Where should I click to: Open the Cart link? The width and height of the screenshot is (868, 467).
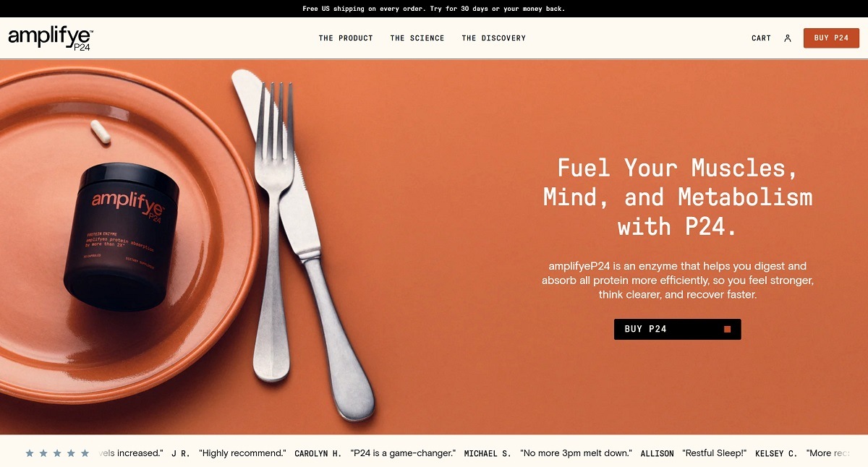coord(762,38)
